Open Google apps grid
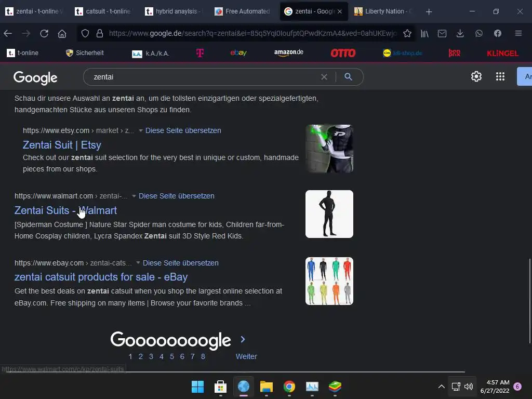Viewport: 532px width, 399px height. tap(500, 76)
